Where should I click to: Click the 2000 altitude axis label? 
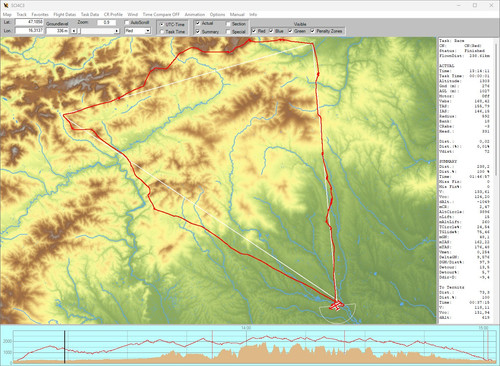tap(7, 341)
